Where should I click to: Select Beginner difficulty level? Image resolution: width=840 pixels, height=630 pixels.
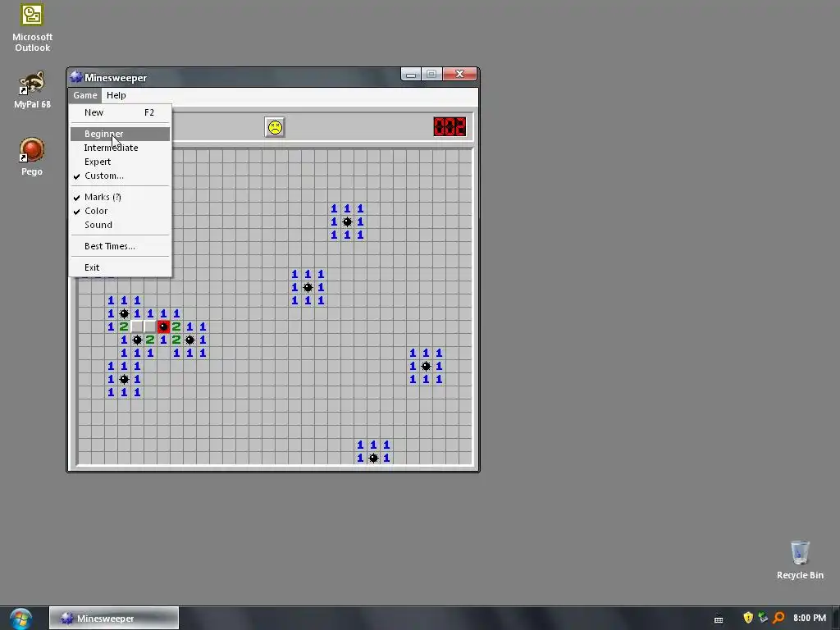pyautogui.click(x=120, y=134)
